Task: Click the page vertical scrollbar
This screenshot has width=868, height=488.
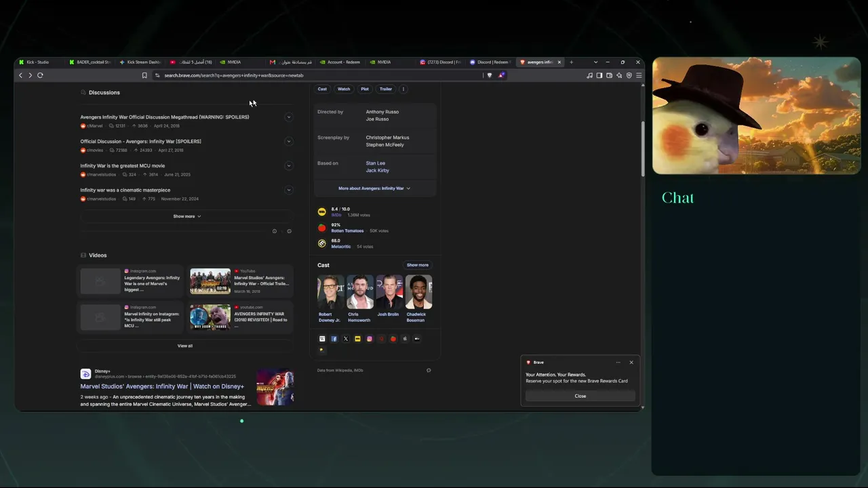Action: click(x=642, y=149)
